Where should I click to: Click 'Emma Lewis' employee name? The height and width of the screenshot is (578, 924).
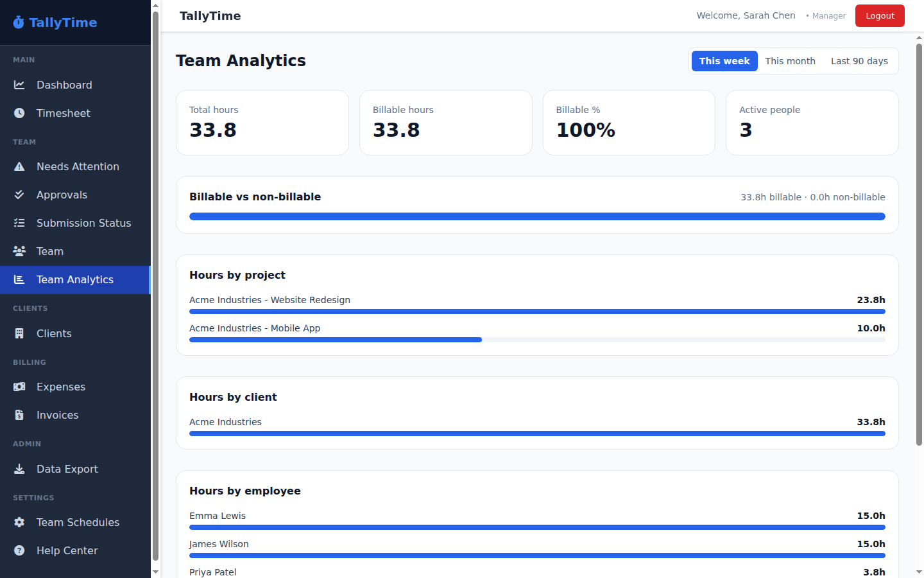218,516
